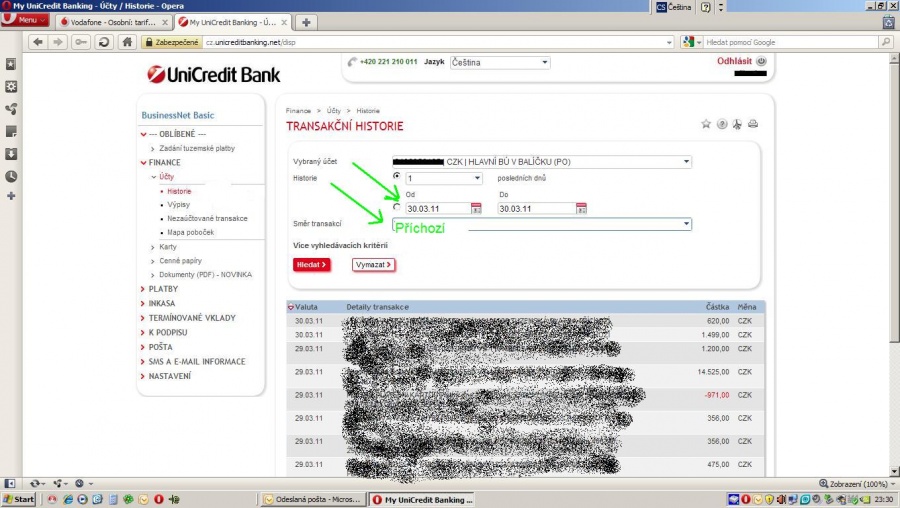The height and width of the screenshot is (508, 900).
Task: Open the password wand key icon
Action: pyautogui.click(x=81, y=42)
